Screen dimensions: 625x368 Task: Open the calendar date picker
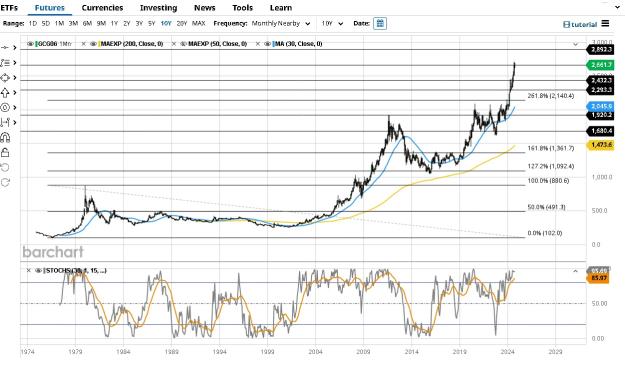(x=380, y=24)
